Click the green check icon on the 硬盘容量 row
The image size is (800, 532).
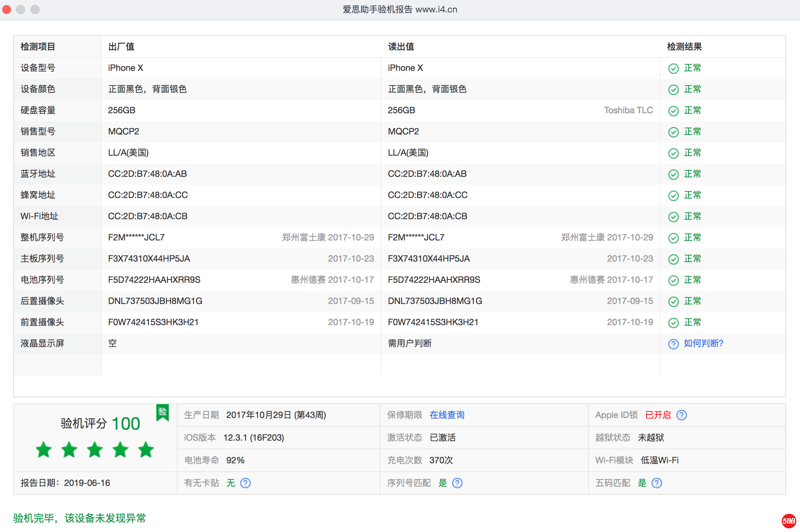[673, 110]
